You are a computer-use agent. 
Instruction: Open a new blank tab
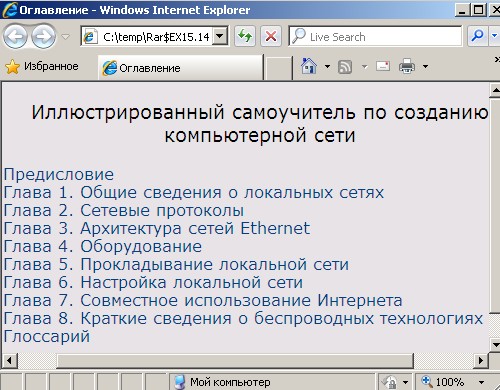pos(279,69)
